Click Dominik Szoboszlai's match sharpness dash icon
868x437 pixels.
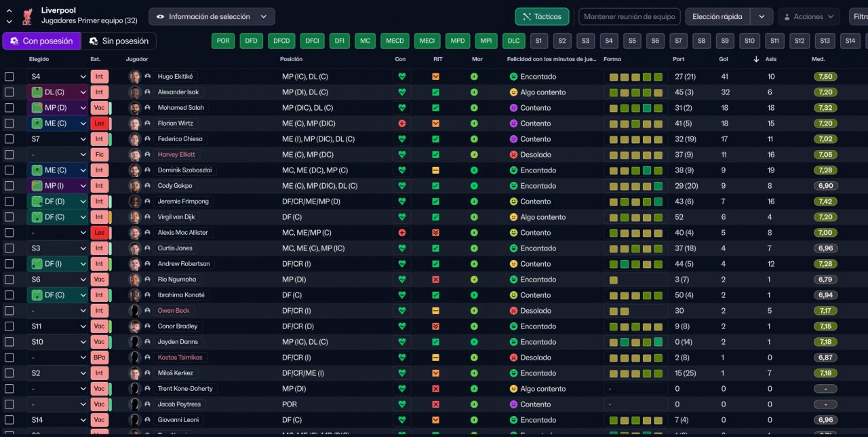coord(435,170)
